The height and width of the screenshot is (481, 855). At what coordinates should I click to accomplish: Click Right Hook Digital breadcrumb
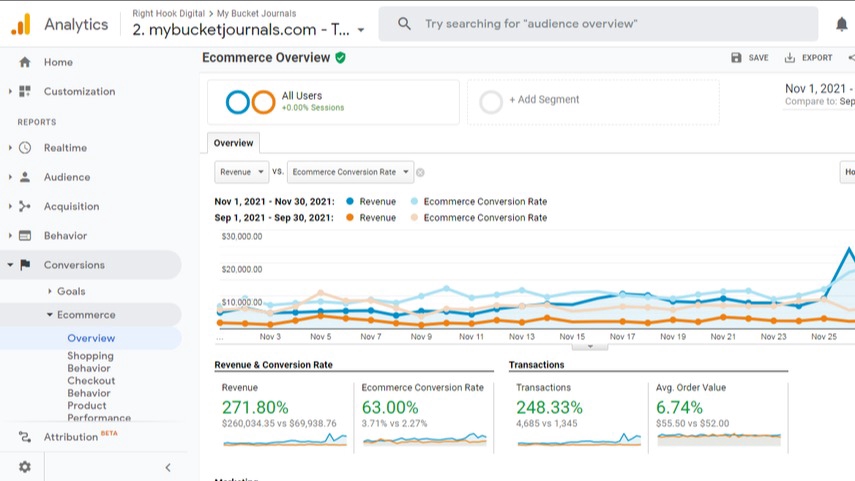[168, 13]
